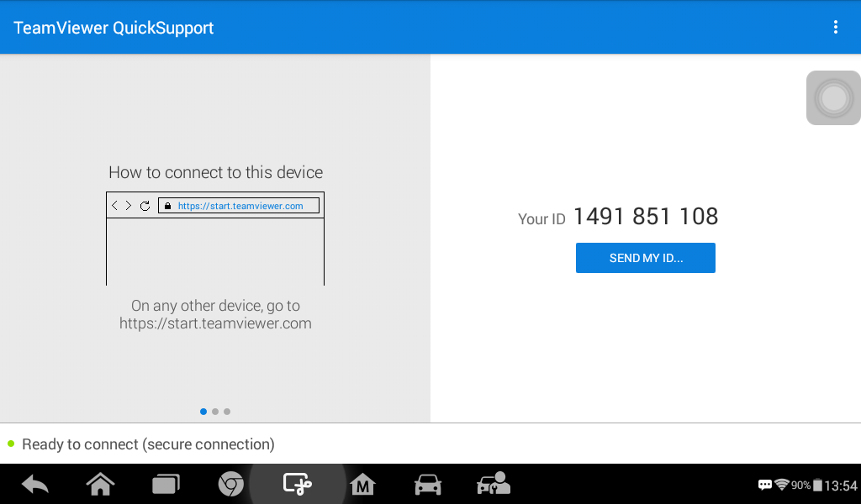Click the browser back arrow in illustration
The height and width of the screenshot is (504, 861).
coord(114,206)
